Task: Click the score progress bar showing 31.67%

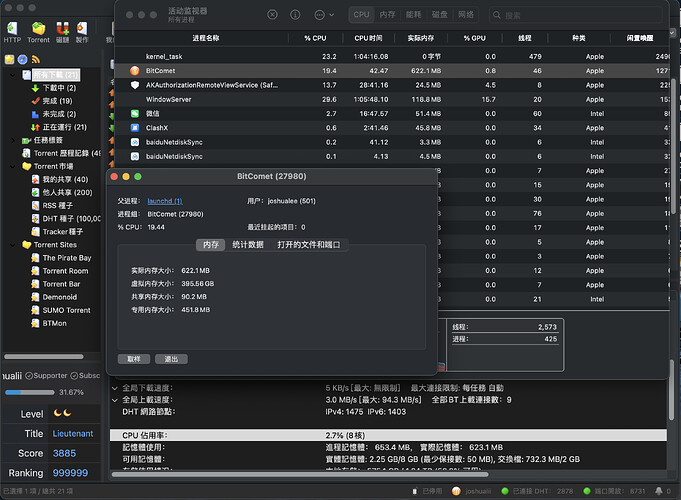Action: click(30, 392)
